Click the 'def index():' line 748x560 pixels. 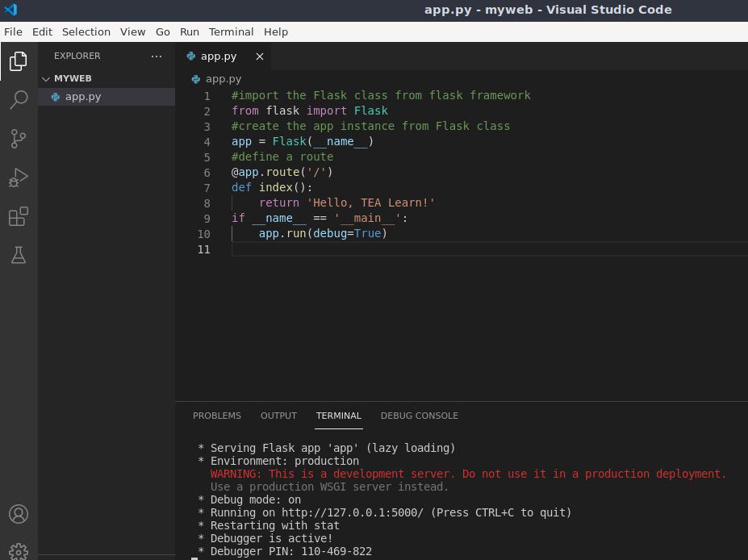click(272, 187)
